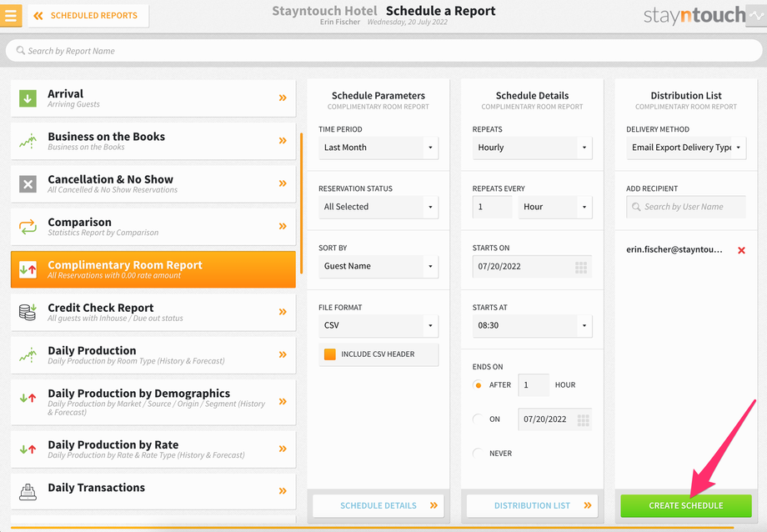Open the Starts At 08:30 dropdown
The width and height of the screenshot is (767, 532).
coord(532,325)
